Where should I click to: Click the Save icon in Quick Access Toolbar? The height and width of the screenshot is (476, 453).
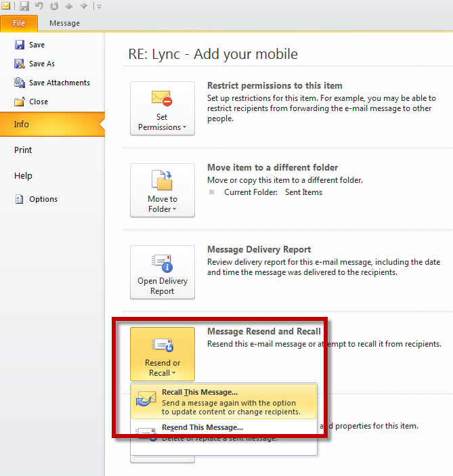tap(26, 6)
